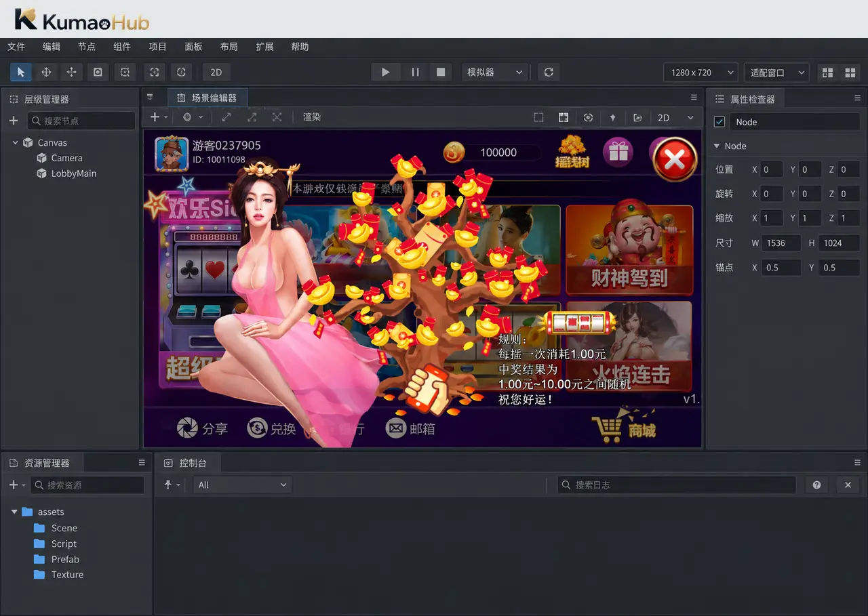The height and width of the screenshot is (616, 868).
Task: Click the pin icon in scene toolbar
Action: click(x=612, y=117)
